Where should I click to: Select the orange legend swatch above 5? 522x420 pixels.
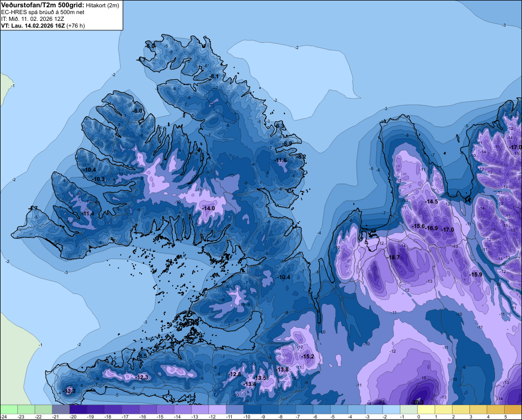pyautogui.click(x=513, y=409)
